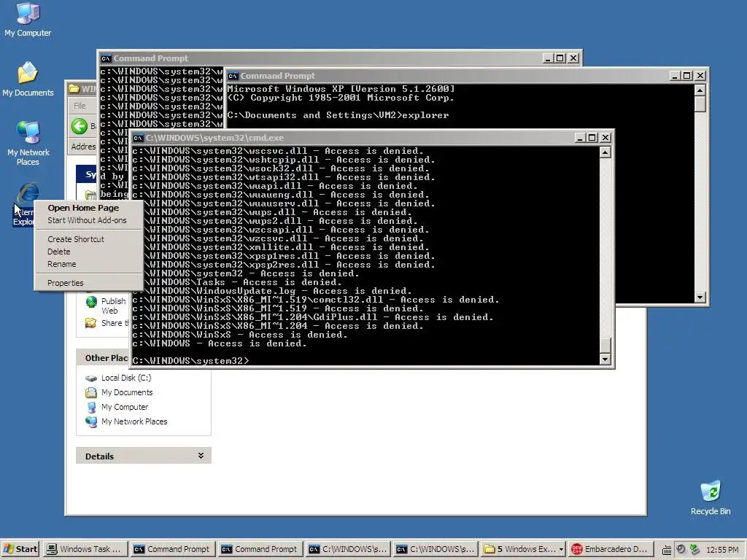
Task: Click the Other Places panel header
Action: (103, 357)
